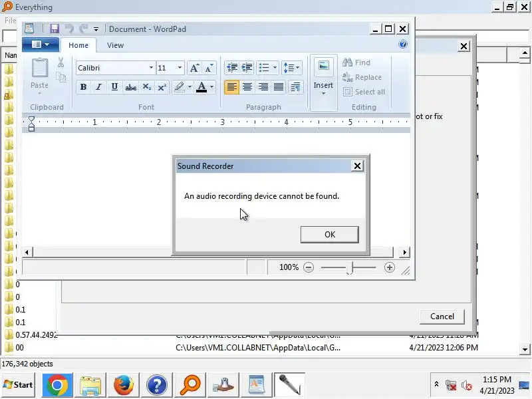532x399 pixels.
Task: Click Decrease Indent icon
Action: pos(231,68)
